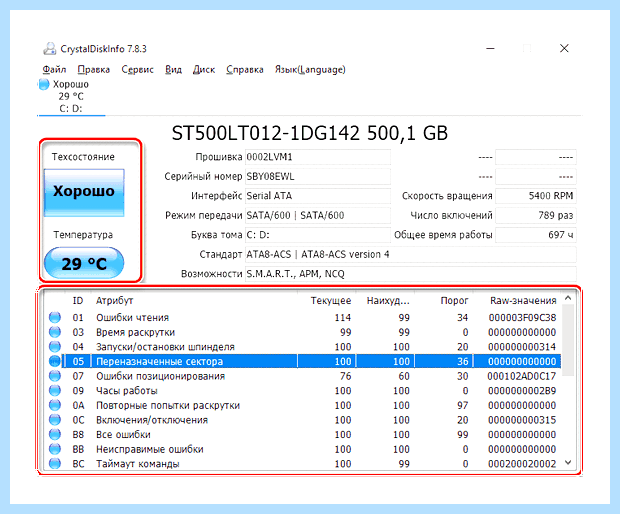Select the Повторные попытки раскрутки attribute row
Screen dimensions: 620x514
pyautogui.click(x=302, y=405)
